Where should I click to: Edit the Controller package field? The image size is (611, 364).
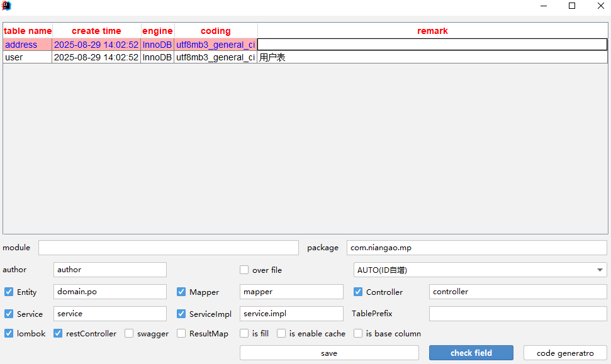pos(518,292)
